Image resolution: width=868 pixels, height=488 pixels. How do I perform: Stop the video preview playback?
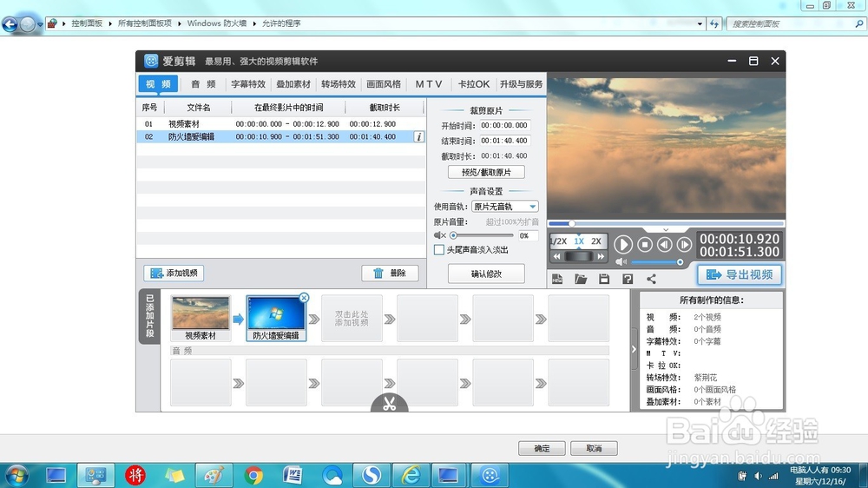pos(644,244)
